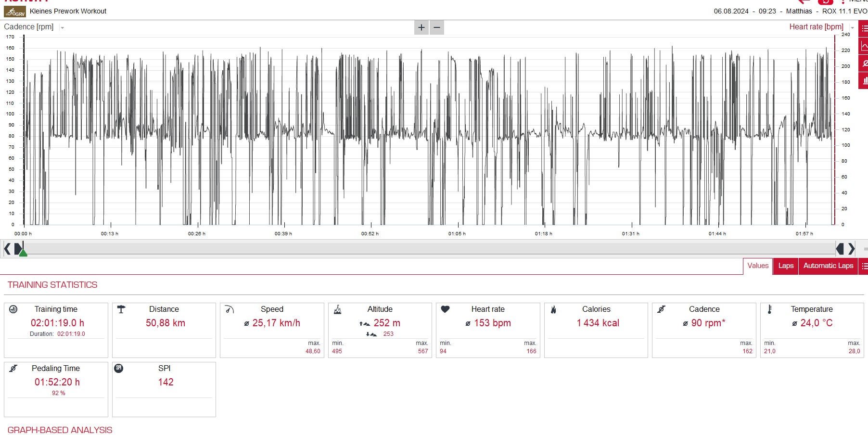Click the green triangle timeline position marker

(x=23, y=252)
